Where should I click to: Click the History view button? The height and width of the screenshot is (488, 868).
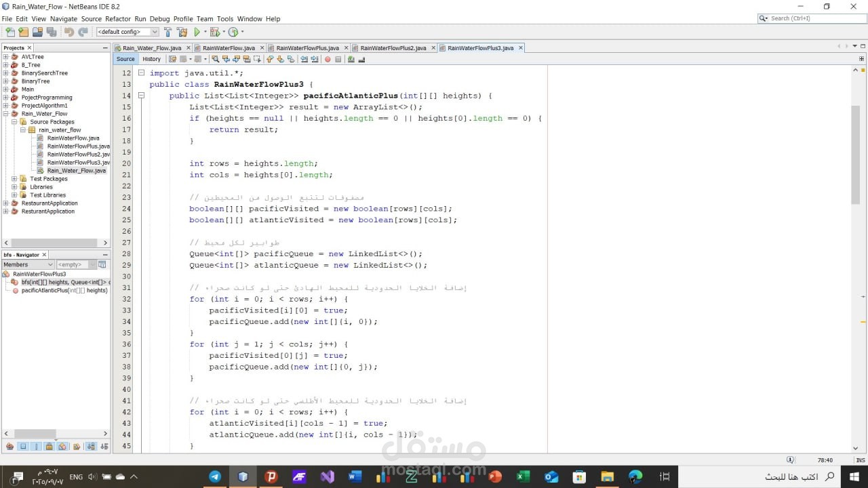pos(152,59)
